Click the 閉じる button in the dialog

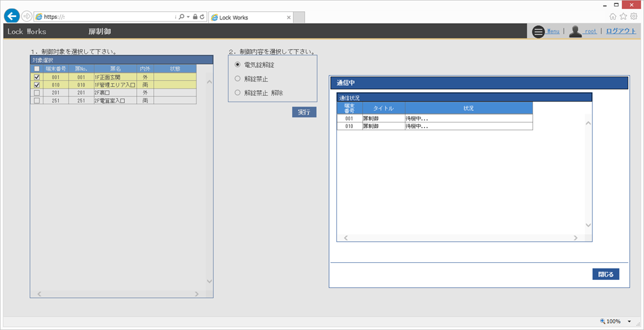coord(606,274)
